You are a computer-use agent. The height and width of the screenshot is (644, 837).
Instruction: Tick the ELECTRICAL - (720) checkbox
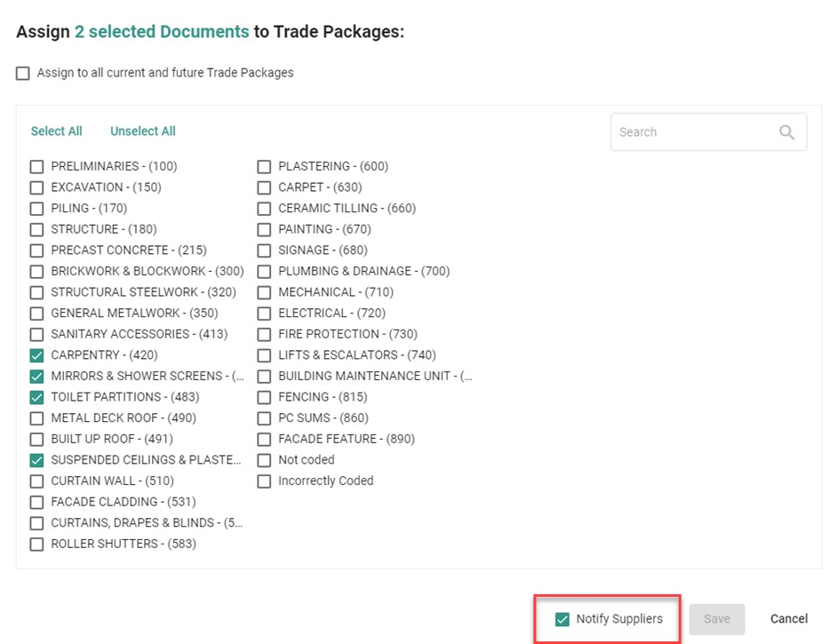(x=264, y=314)
